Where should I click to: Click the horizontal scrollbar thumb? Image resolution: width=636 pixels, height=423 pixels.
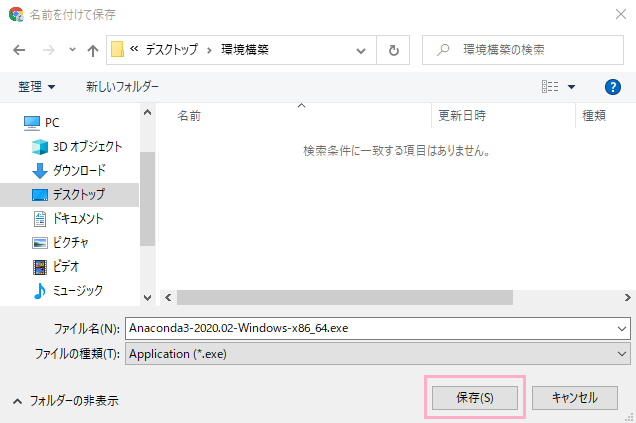345,298
